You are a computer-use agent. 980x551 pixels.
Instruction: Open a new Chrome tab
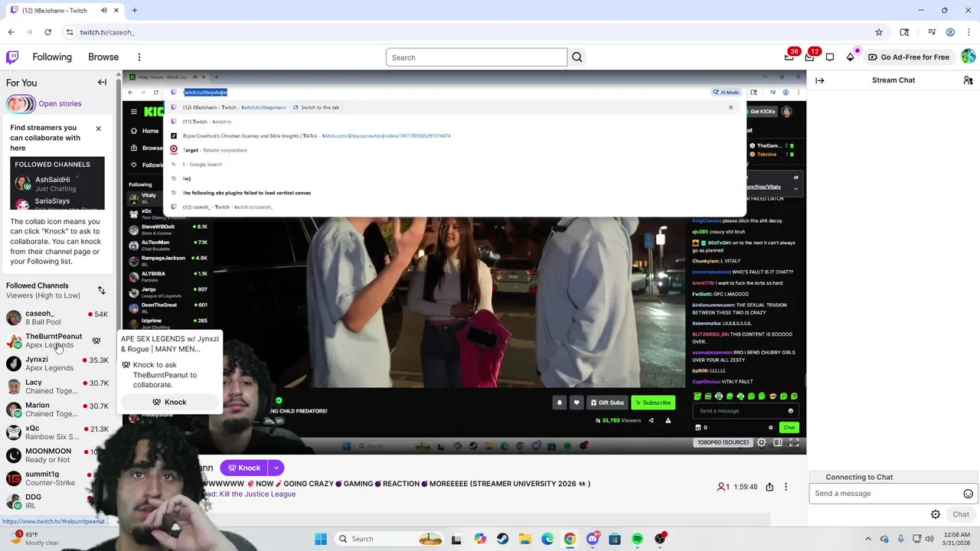[134, 10]
